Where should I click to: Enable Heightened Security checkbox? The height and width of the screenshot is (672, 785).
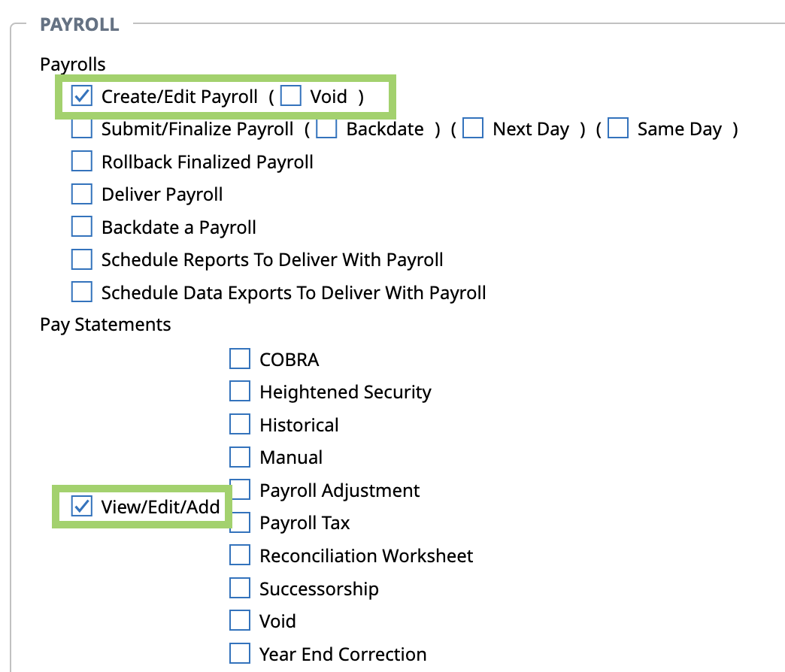click(240, 392)
